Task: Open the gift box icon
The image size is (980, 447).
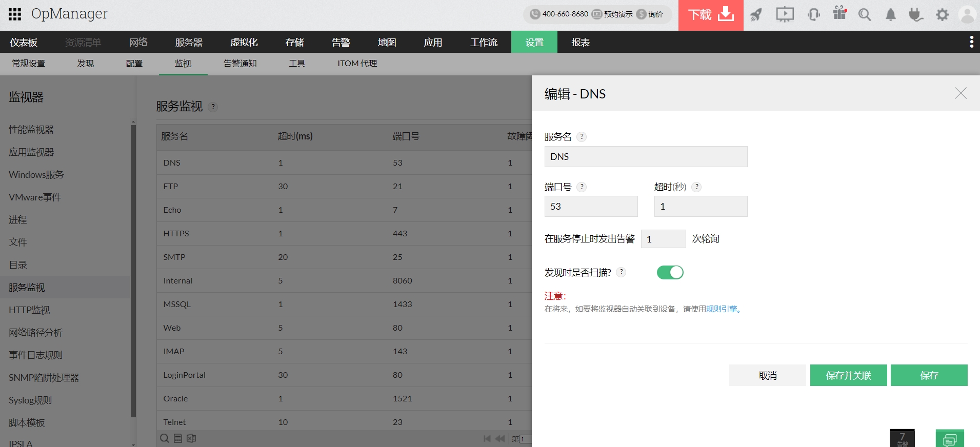Action: (839, 13)
